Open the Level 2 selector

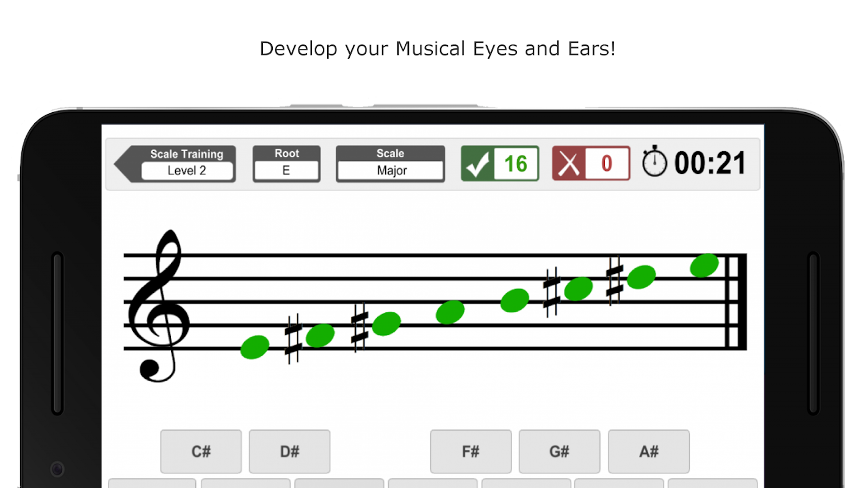187,171
